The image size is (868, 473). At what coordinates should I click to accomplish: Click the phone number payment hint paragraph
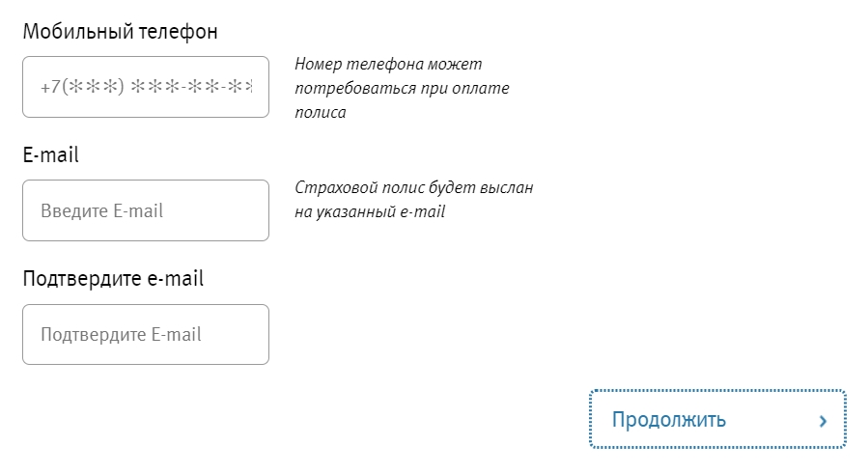tap(402, 89)
